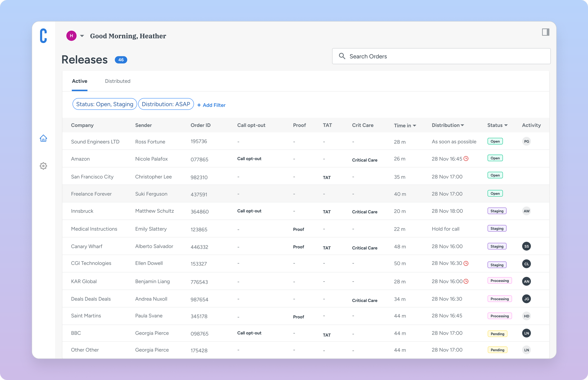Click the red clock icon on Amazon row
The width and height of the screenshot is (588, 380).
click(466, 159)
